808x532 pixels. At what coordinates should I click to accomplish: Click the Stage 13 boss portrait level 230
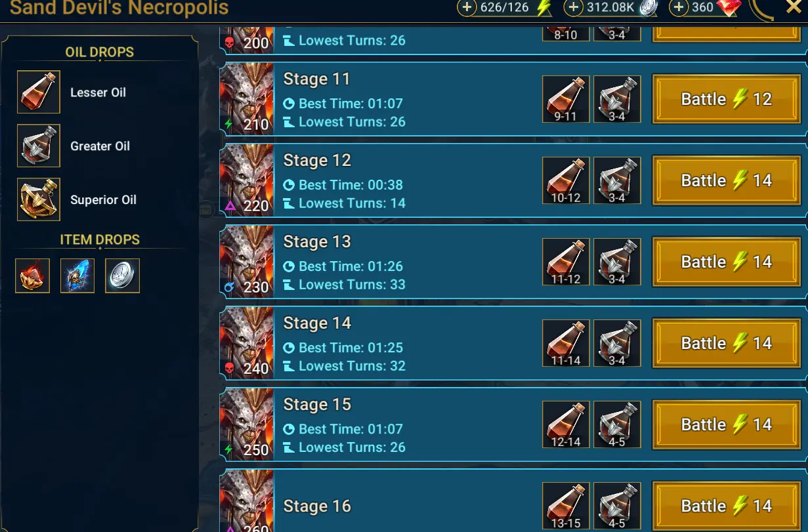(246, 262)
